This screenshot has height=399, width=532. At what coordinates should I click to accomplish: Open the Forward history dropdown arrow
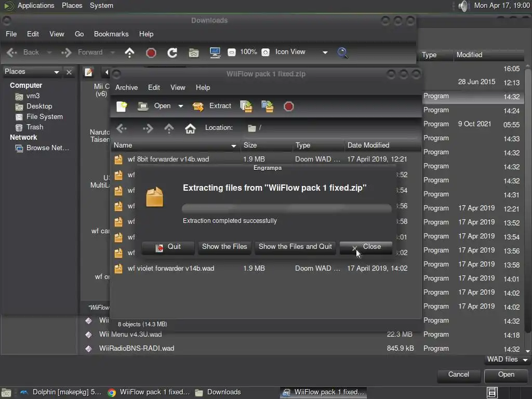pos(113,52)
